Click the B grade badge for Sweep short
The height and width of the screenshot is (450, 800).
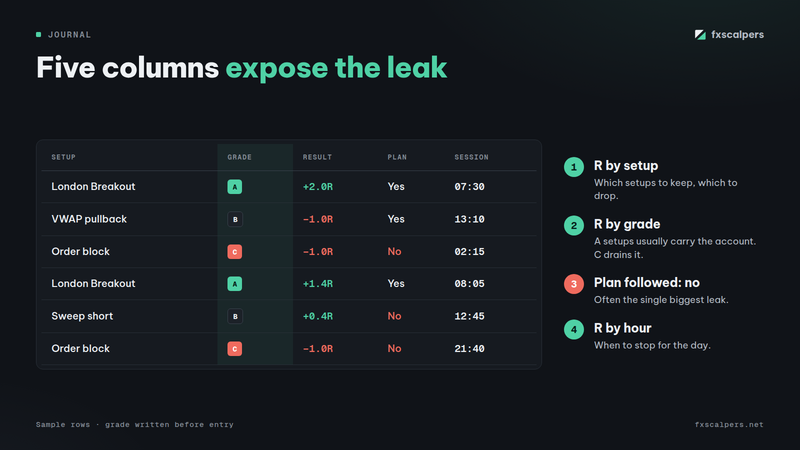[x=235, y=316]
